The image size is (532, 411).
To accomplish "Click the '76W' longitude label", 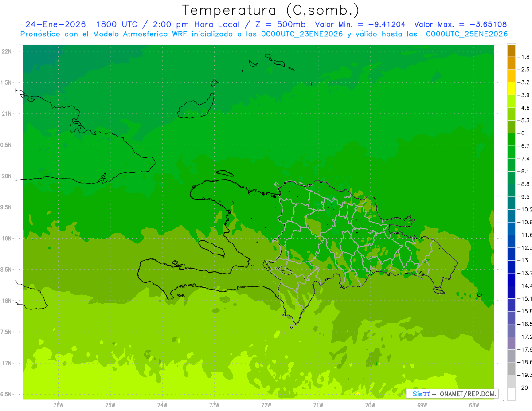I will click(x=58, y=405).
